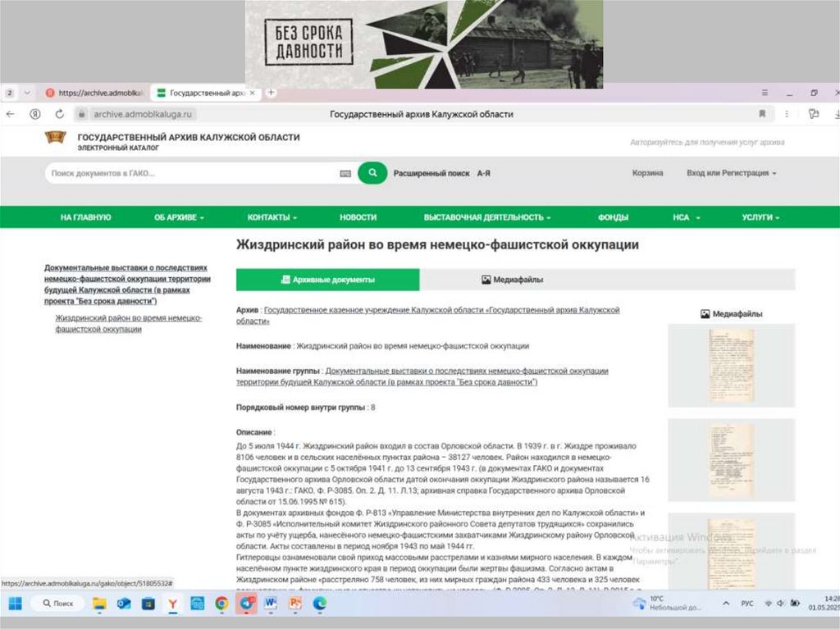Click the green search magnifier button
840x629 pixels.
tap(372, 173)
